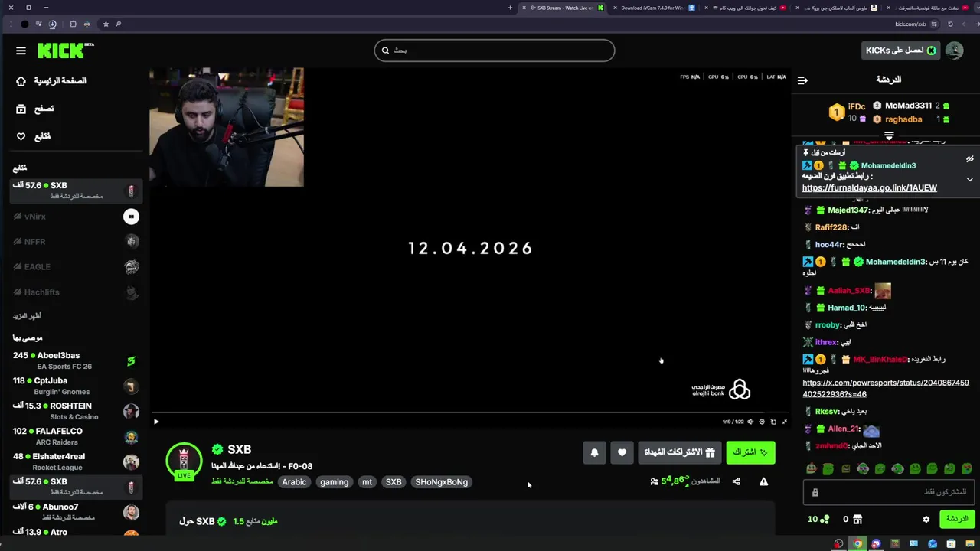Image resolution: width=980 pixels, height=551 pixels.
Task: Toggle SXB notification bell
Action: 594,453
